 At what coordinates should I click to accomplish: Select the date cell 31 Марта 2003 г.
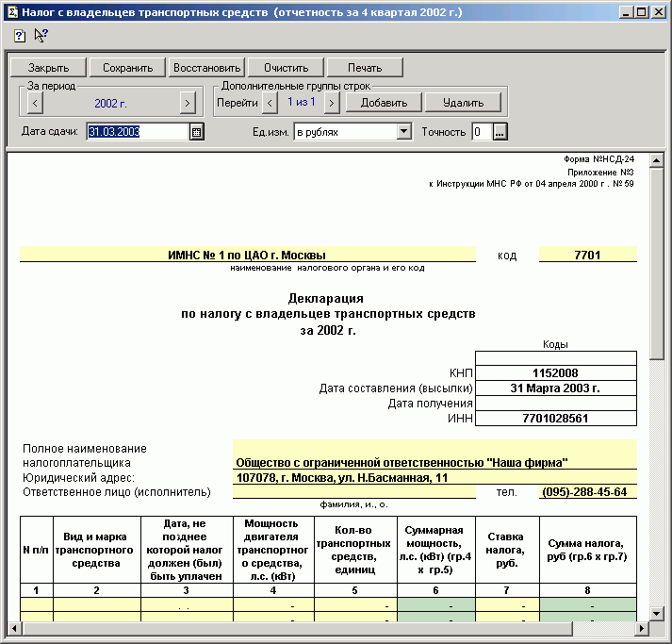tap(556, 388)
